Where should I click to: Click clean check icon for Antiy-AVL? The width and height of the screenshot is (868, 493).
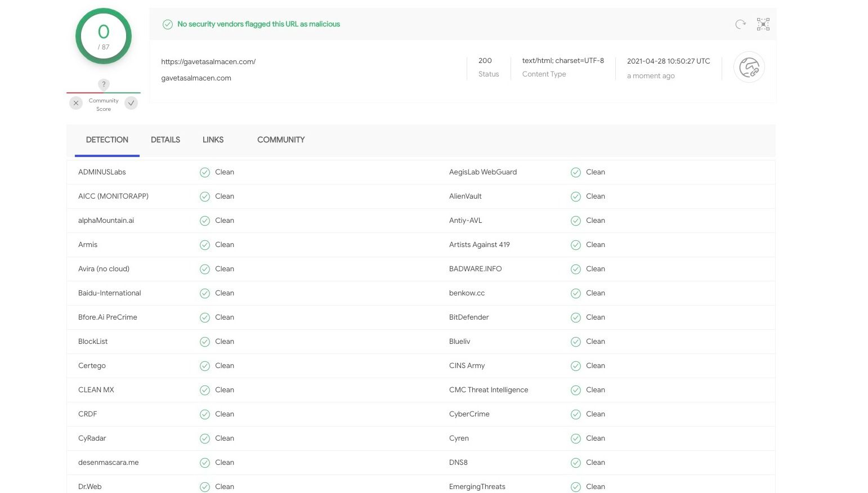coord(576,221)
